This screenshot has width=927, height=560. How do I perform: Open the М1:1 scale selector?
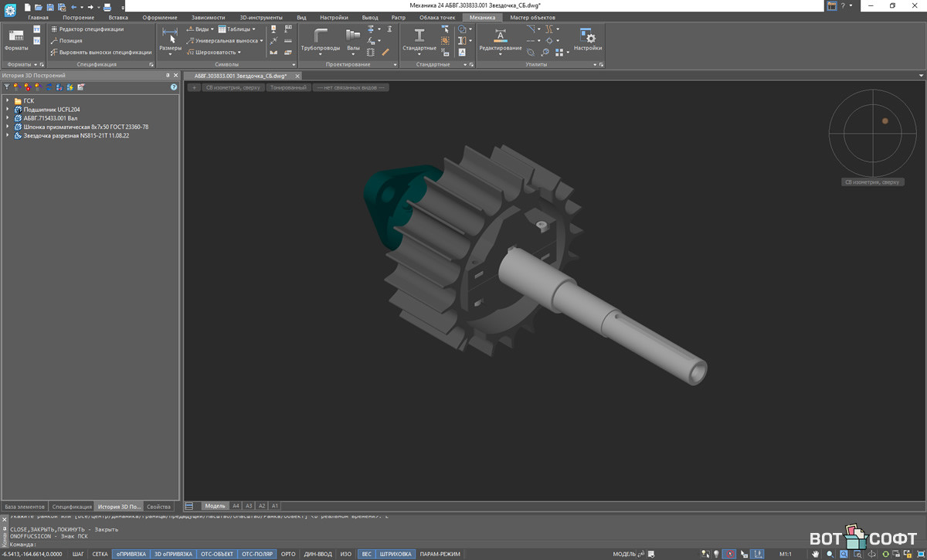pyautogui.click(x=786, y=554)
